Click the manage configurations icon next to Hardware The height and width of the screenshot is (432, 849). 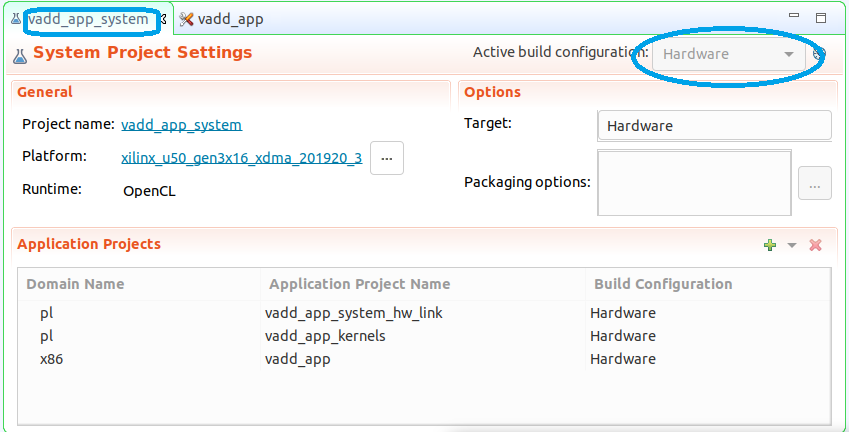tap(819, 54)
